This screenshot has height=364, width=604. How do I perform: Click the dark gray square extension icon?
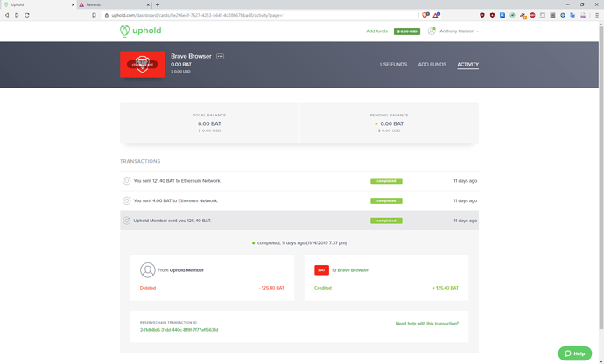pos(552,15)
